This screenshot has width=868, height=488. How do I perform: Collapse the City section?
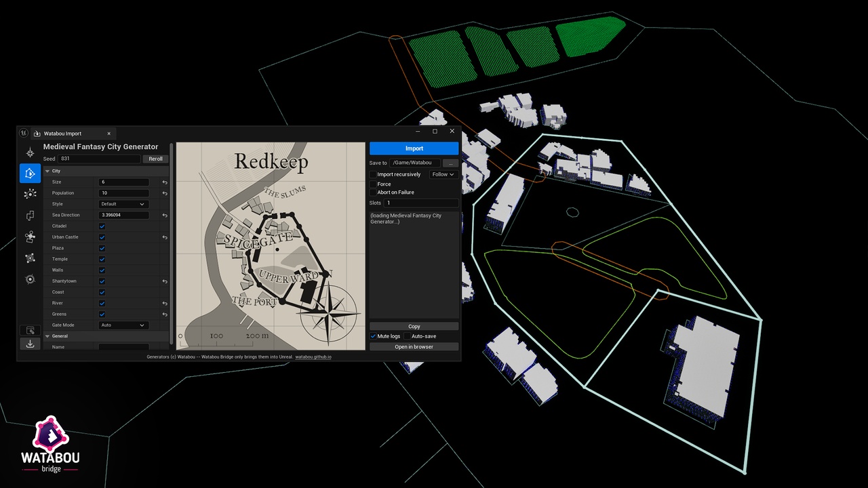[47, 171]
